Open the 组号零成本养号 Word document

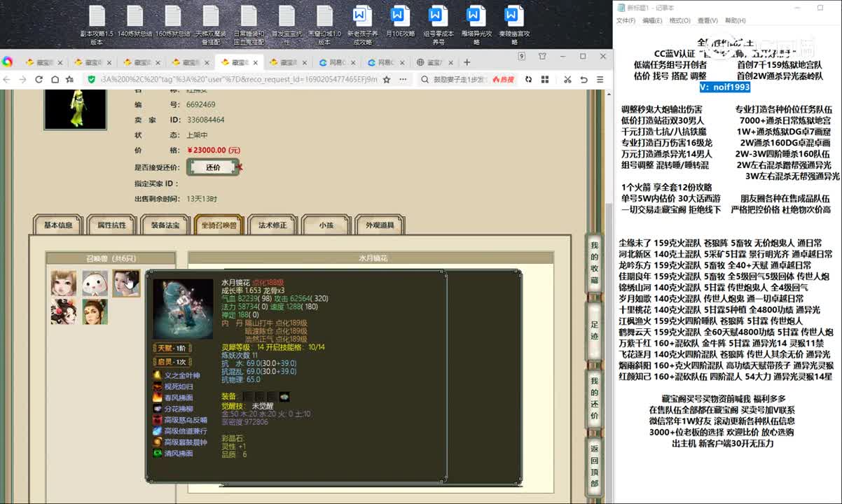[438, 24]
